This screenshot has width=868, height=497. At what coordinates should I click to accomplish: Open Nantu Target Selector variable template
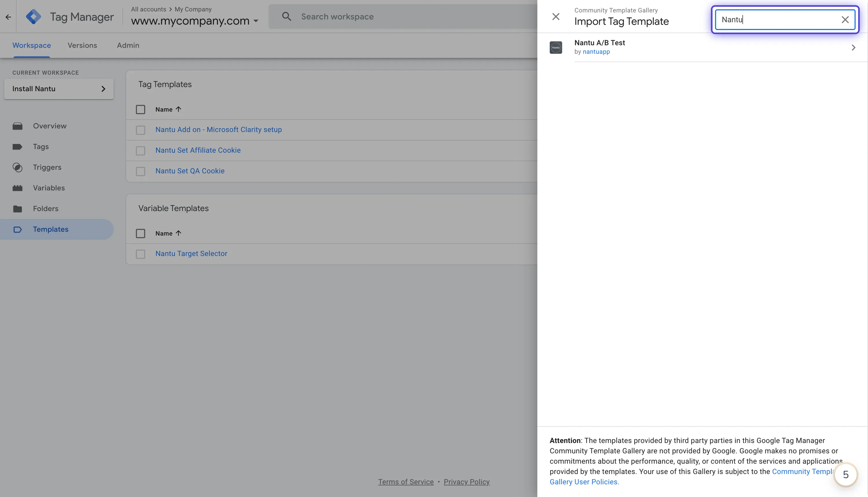click(191, 254)
